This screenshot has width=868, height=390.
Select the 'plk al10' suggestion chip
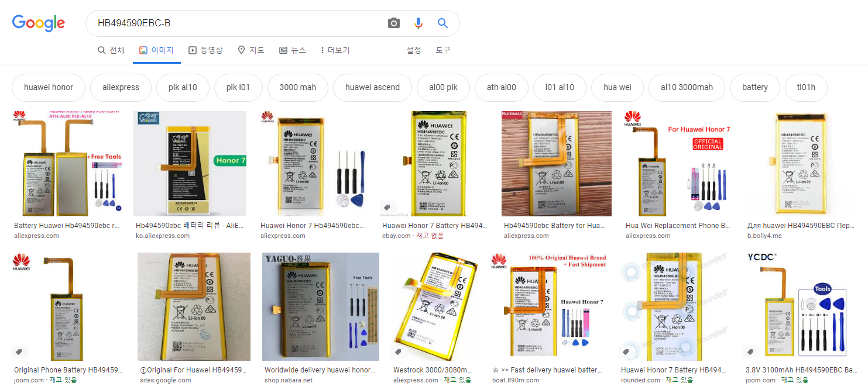point(183,87)
